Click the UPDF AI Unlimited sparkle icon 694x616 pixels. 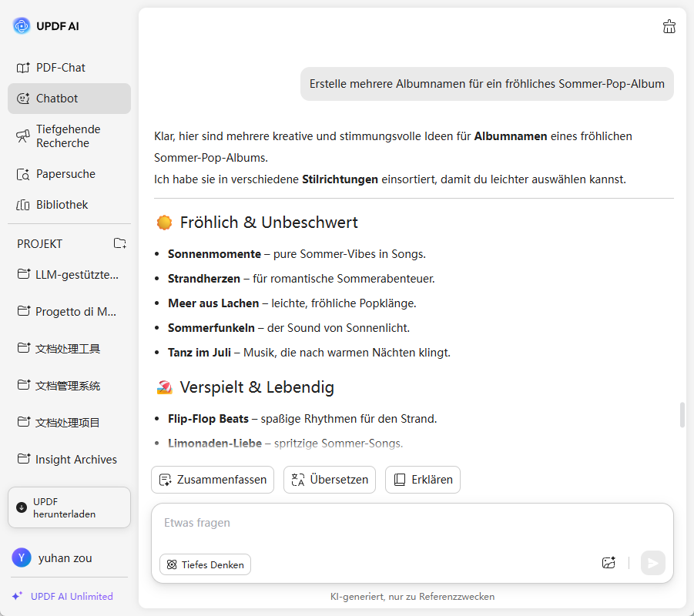17,596
